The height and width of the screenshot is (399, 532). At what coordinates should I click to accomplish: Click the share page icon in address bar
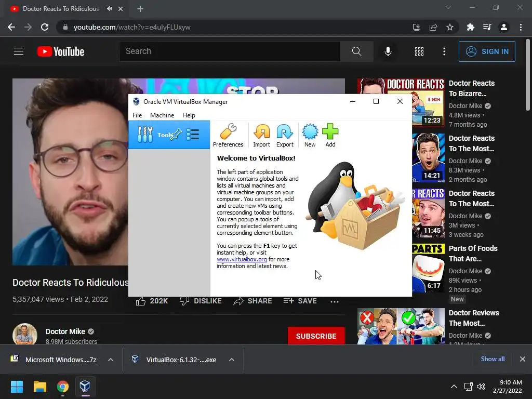coord(433,27)
